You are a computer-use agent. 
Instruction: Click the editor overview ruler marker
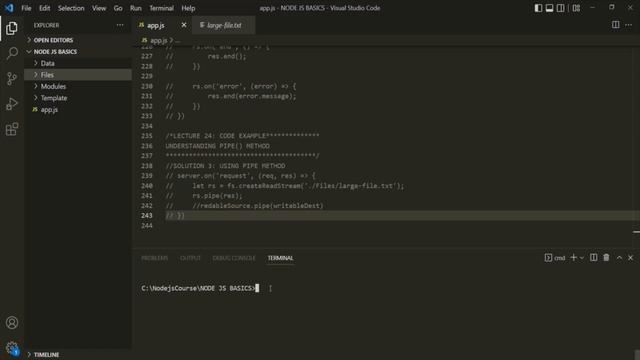(x=636, y=232)
